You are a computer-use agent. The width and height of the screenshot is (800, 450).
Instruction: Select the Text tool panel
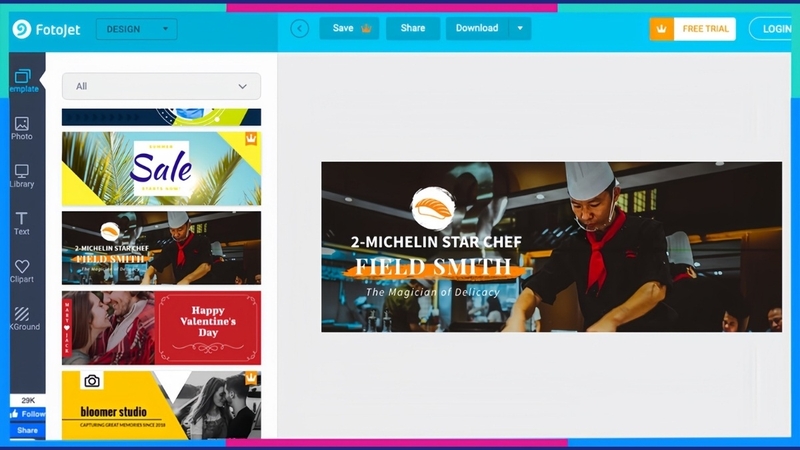[x=21, y=223]
